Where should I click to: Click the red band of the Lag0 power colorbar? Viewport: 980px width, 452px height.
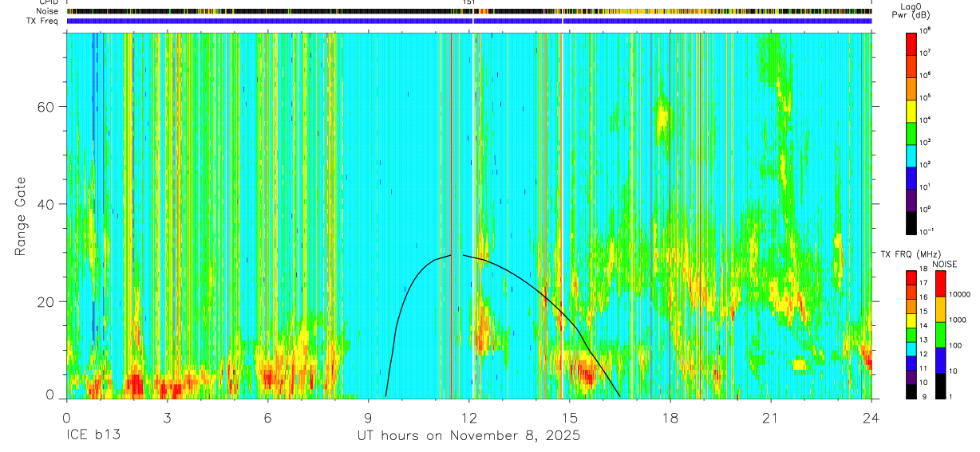pyautogui.click(x=912, y=42)
